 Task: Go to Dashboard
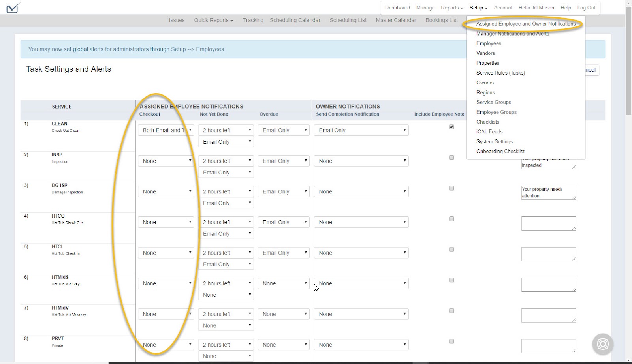click(x=397, y=8)
